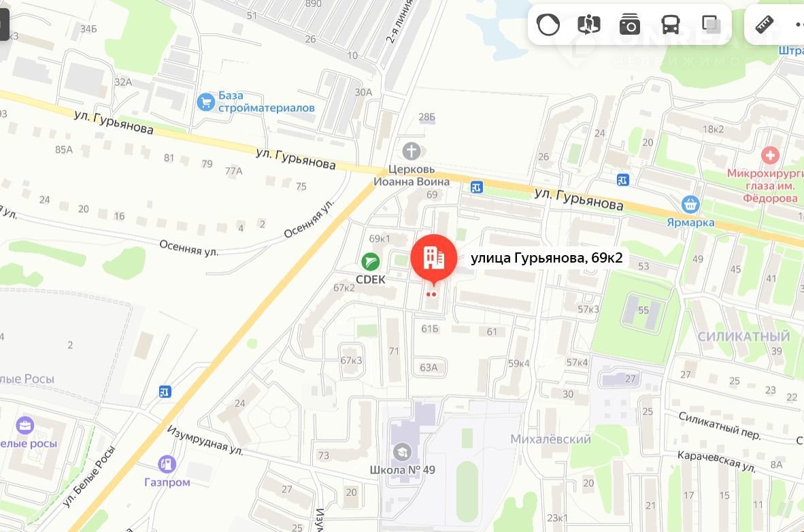
Task: Toggle public transport bus layer
Action: coord(670,24)
